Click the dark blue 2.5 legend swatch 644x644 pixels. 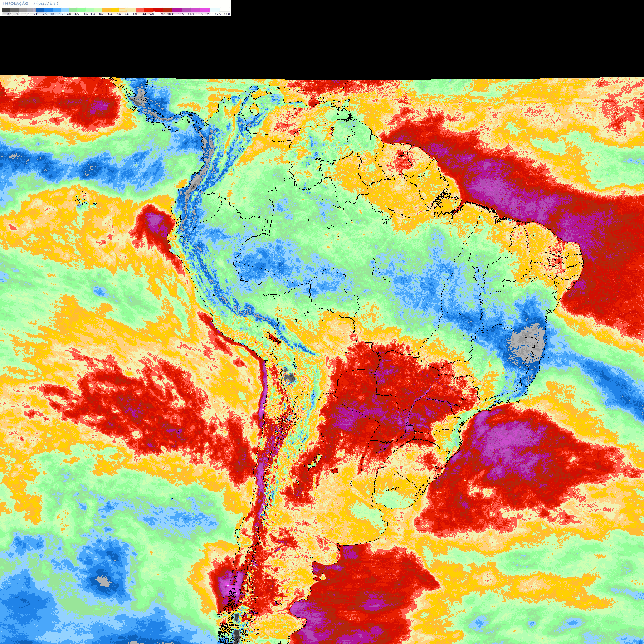pos(40,10)
